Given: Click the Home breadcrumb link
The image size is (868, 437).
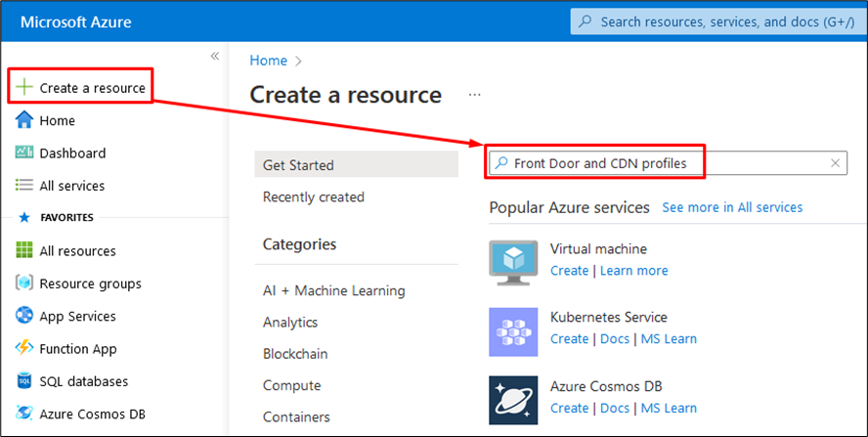Looking at the screenshot, I should 269,61.
